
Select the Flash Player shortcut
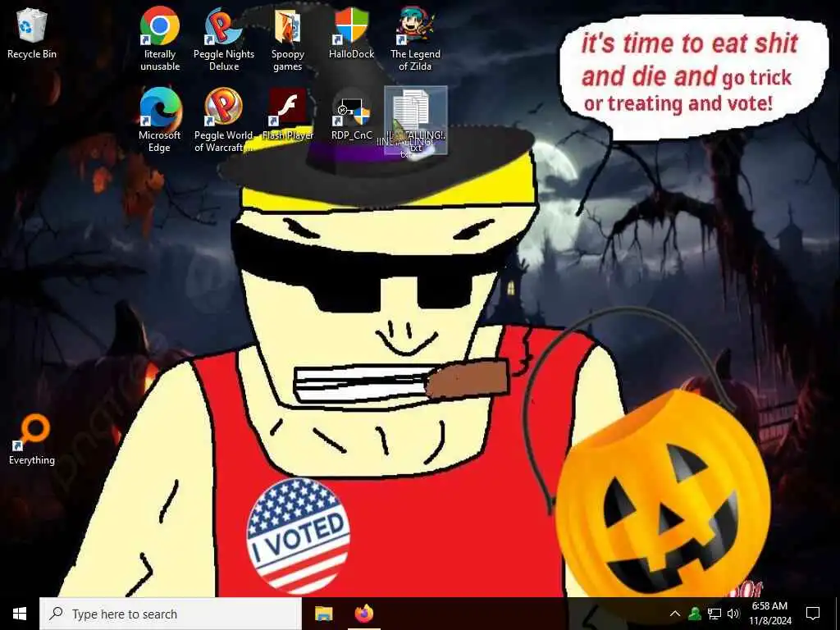click(288, 114)
